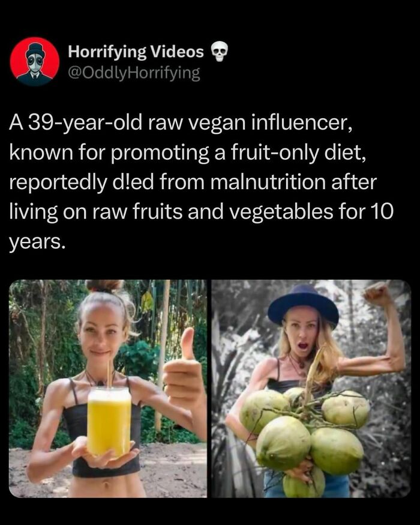Open the Horrifying Videos display name
Image resolution: width=420 pixels, height=525 pixels.
pyautogui.click(x=136, y=52)
